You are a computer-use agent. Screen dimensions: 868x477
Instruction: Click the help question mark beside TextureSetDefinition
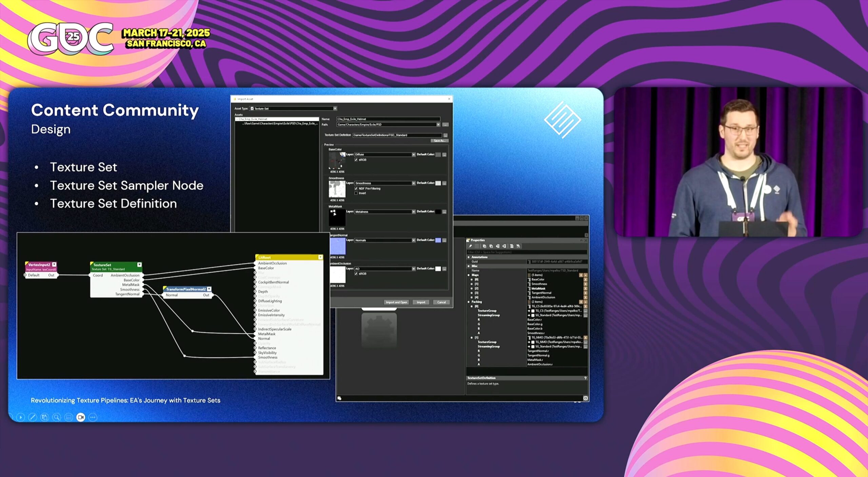pos(585,378)
